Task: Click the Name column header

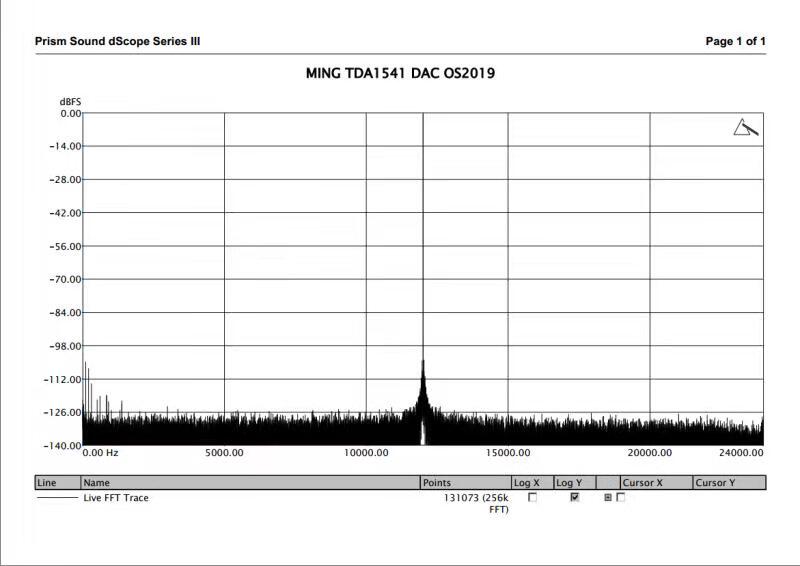Action: coord(250,483)
